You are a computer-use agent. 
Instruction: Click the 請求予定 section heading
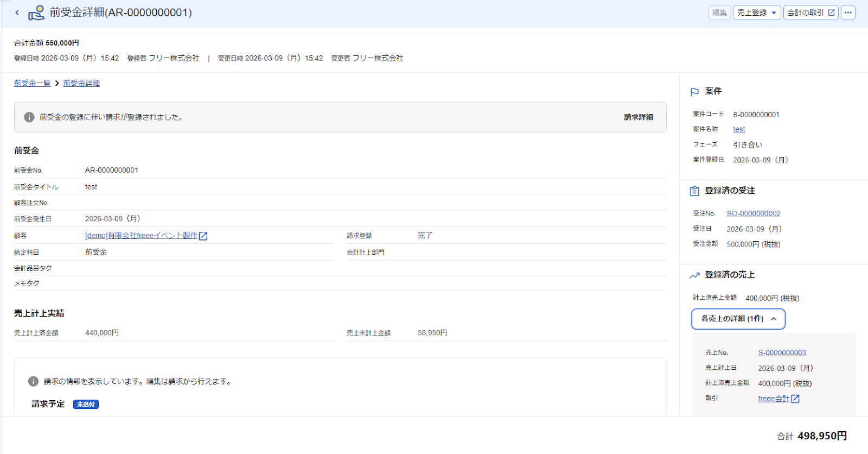coord(48,404)
